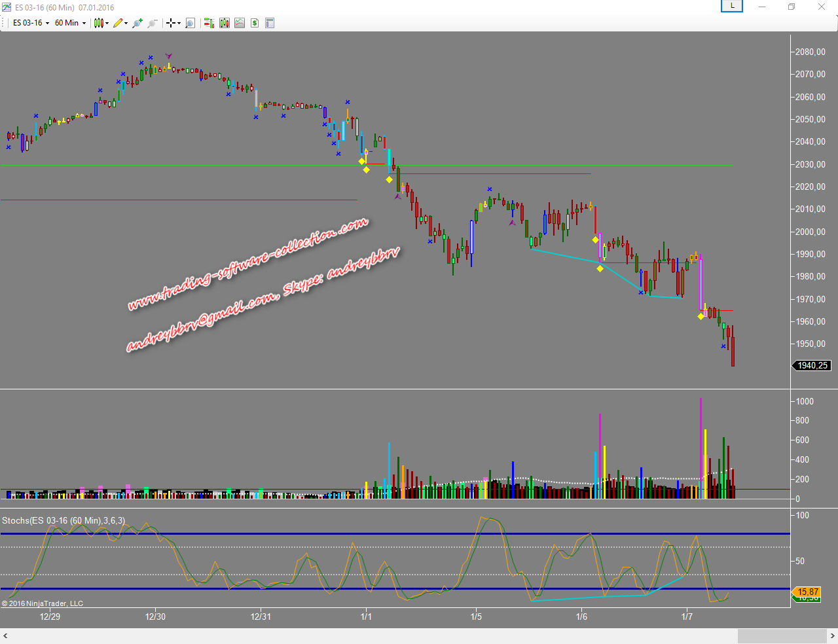This screenshot has height=644, width=838.
Task: Click the Stochs(ES 03-16 (60 Min),3,6,3) indicator label
Action: [64, 521]
